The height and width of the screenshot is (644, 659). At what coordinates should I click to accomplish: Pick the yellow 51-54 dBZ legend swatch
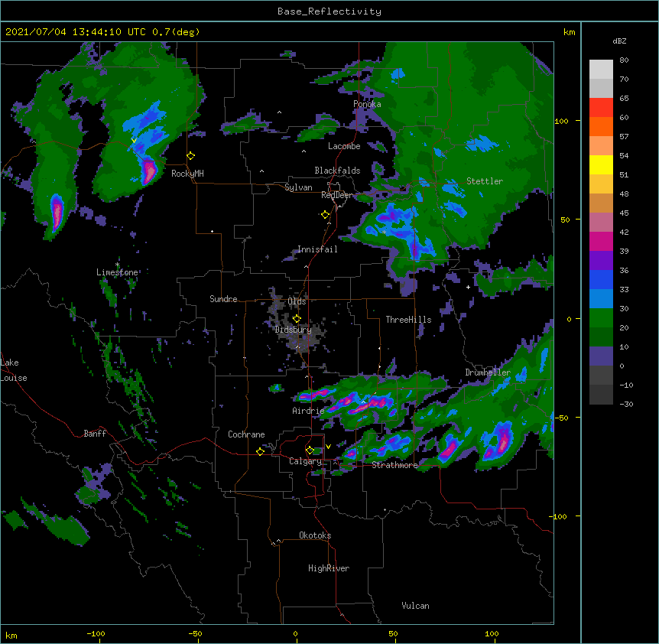tap(601, 164)
